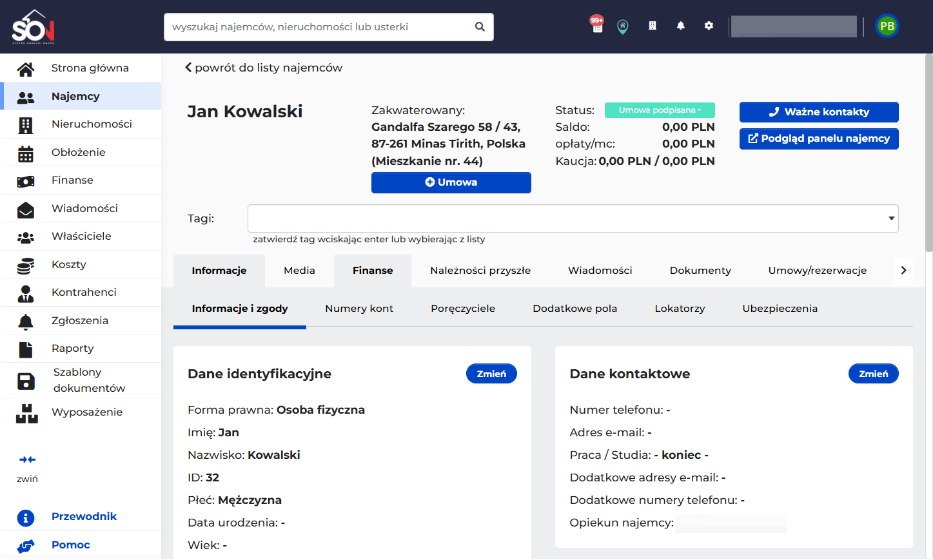Screen dimensions: 933x560
Task: Click the Kontrahenci person icon
Action: (26, 293)
